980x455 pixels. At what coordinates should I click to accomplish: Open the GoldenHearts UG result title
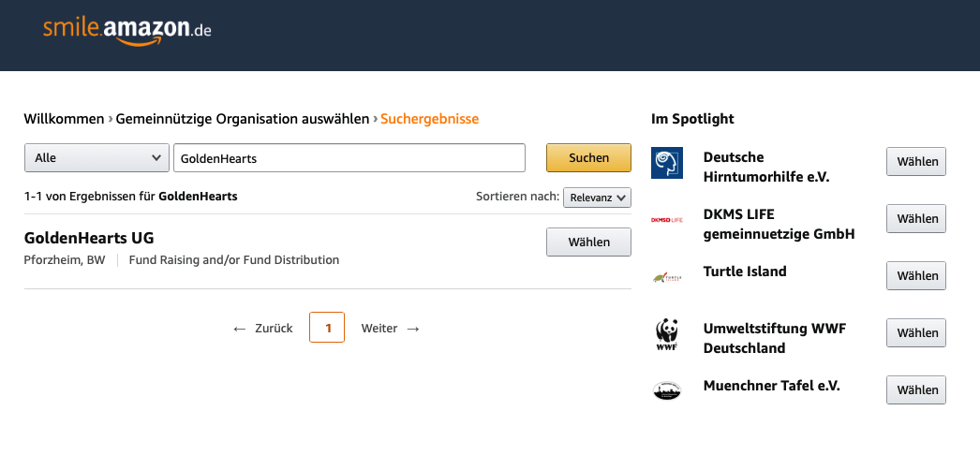pos(89,238)
